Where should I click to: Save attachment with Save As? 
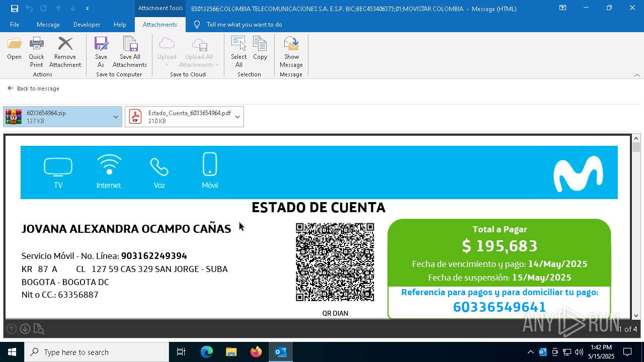coord(101,52)
